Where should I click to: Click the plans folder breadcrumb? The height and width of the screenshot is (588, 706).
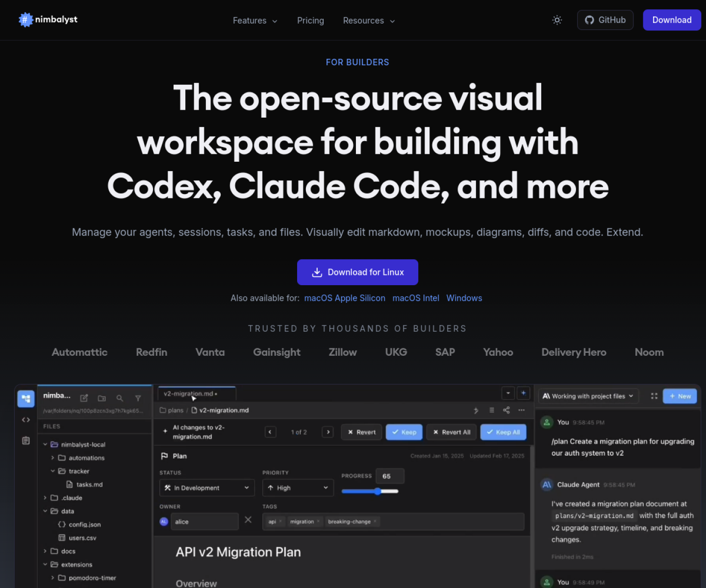[x=172, y=410]
